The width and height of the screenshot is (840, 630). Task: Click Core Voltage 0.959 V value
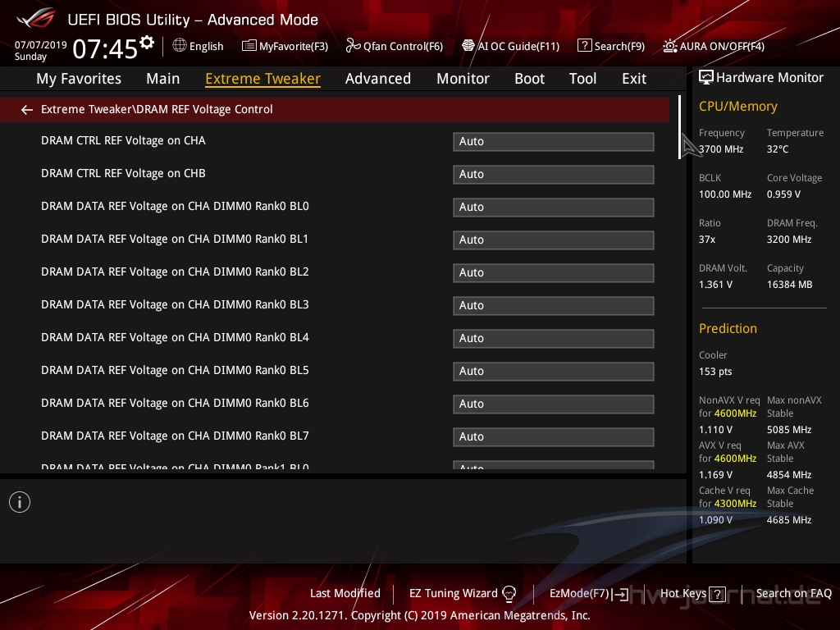(783, 194)
